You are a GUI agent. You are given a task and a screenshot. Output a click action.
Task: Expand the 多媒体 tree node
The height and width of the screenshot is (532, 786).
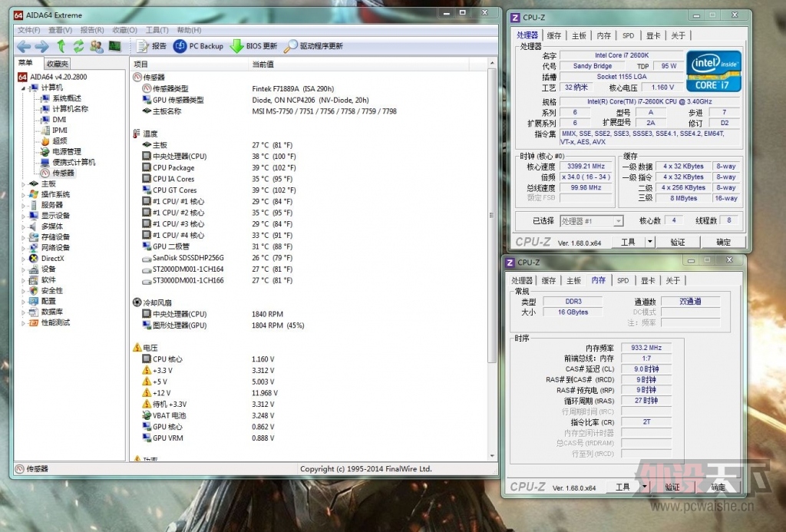(23, 226)
